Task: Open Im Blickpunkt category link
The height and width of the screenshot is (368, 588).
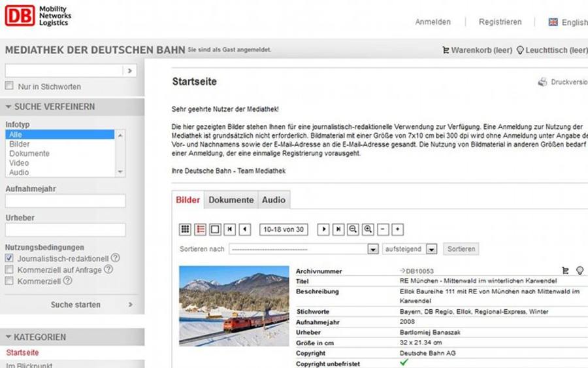Action: click(29, 365)
